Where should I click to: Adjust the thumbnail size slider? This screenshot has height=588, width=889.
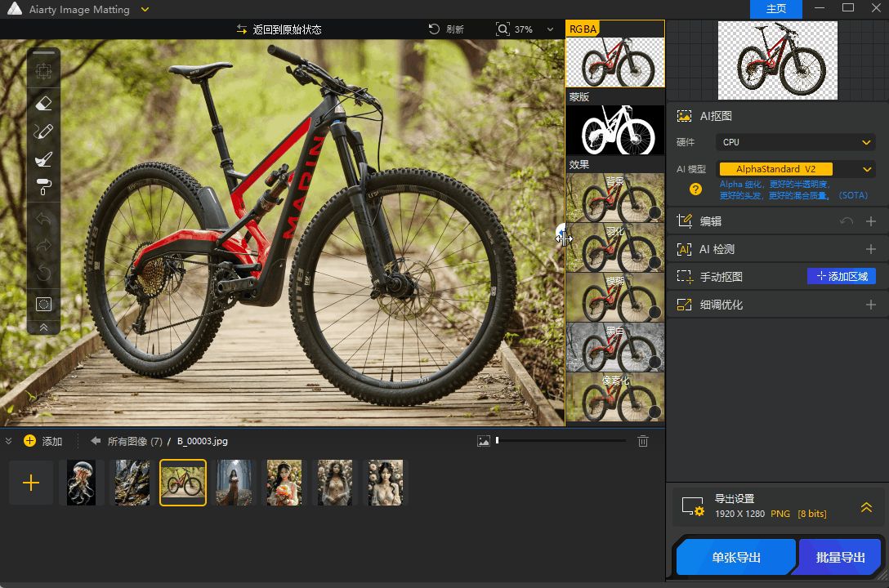[561, 440]
